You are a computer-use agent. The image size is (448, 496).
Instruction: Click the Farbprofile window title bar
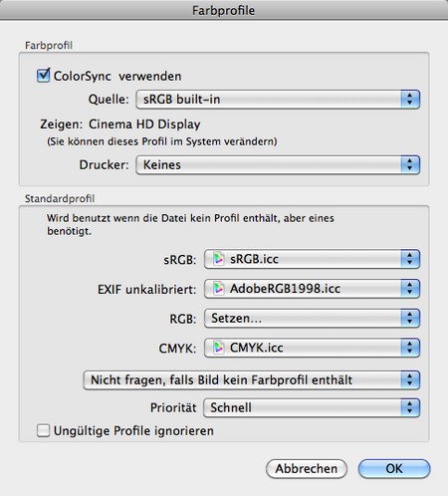click(224, 10)
